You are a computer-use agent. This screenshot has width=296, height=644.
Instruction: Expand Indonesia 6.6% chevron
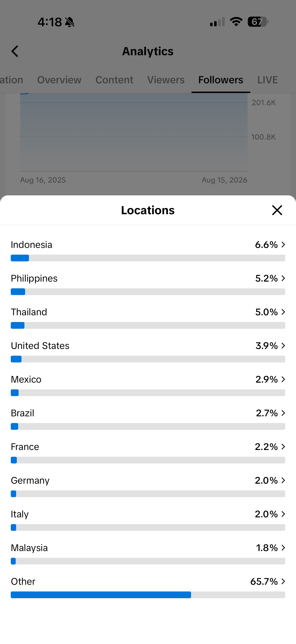click(x=283, y=245)
